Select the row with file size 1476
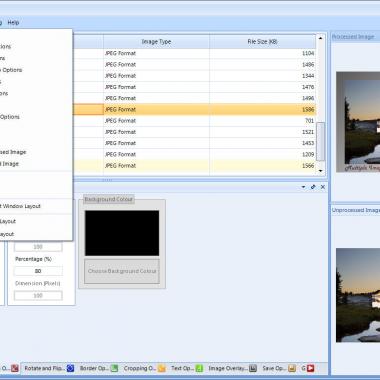The image size is (380, 380). point(194,87)
